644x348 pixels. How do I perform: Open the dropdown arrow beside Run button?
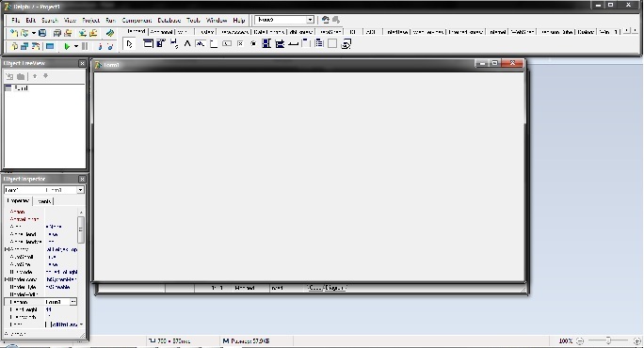click(76, 46)
